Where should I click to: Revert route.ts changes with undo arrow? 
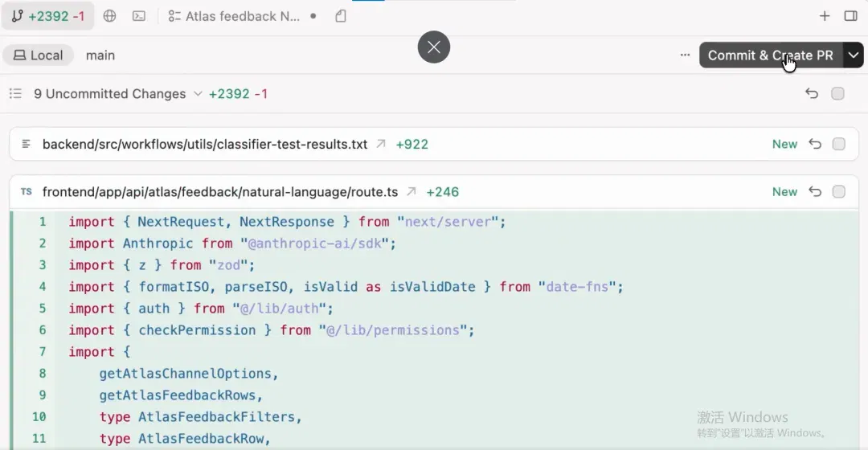point(815,191)
